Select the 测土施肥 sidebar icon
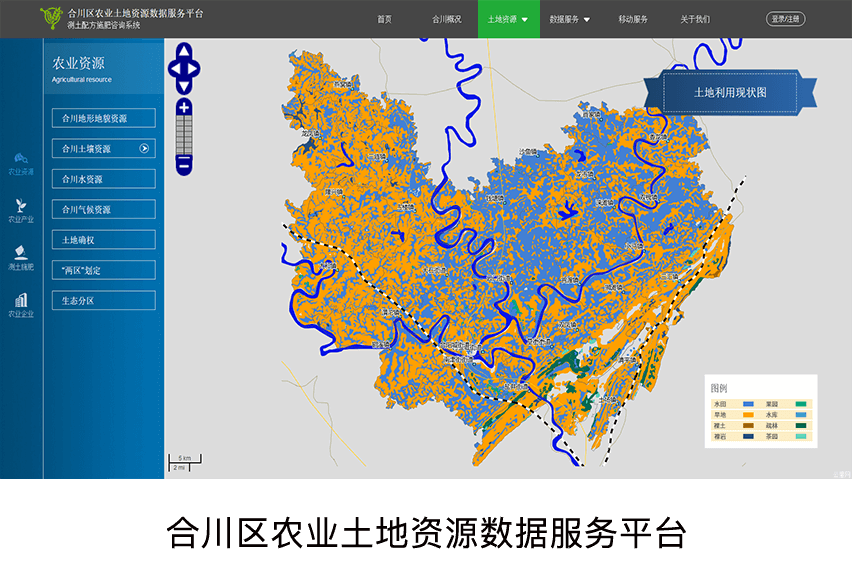Viewport: 852px width, 584px height. [x=21, y=254]
